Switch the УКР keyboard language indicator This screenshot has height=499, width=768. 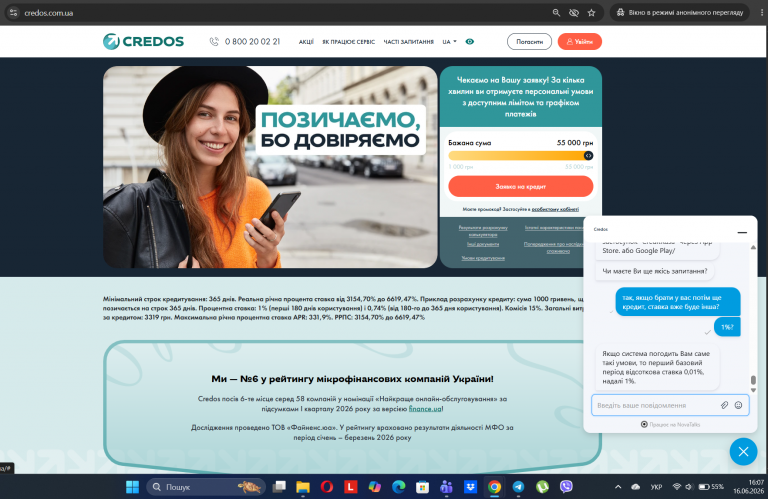(656, 487)
